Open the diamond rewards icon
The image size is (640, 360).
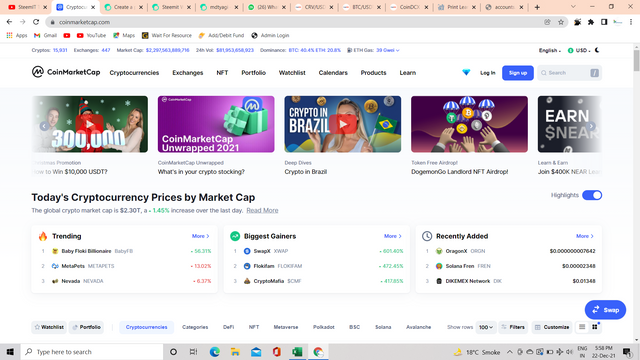click(466, 72)
